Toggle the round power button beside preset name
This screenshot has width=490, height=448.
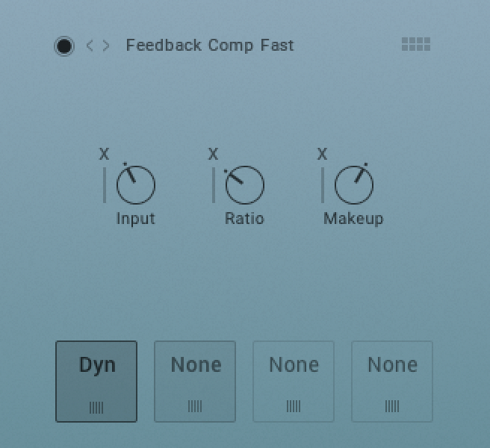tap(64, 46)
